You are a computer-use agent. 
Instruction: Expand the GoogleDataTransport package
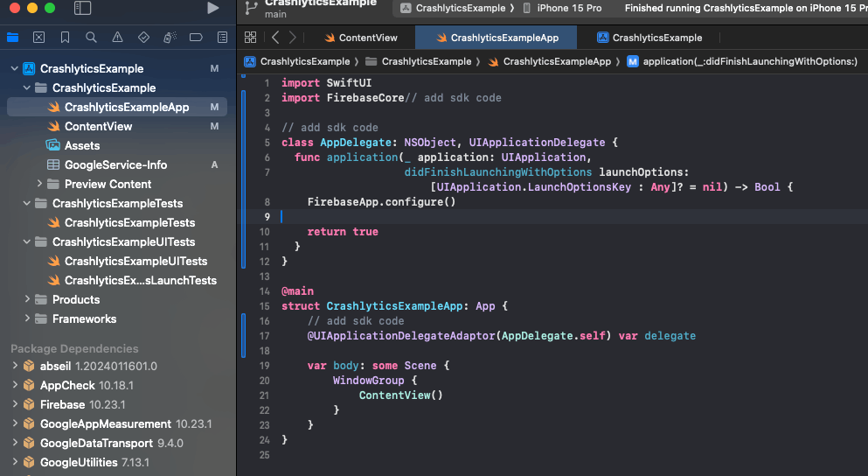click(15, 443)
